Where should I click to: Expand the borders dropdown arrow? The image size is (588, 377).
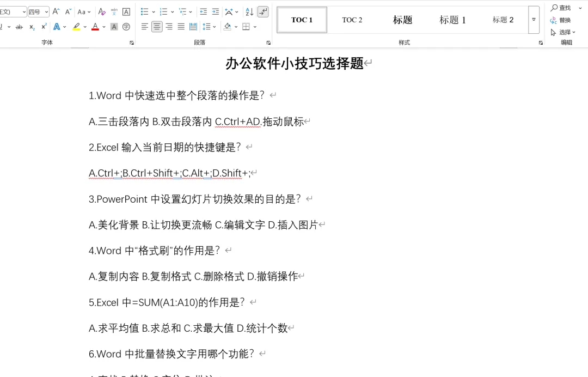click(255, 27)
